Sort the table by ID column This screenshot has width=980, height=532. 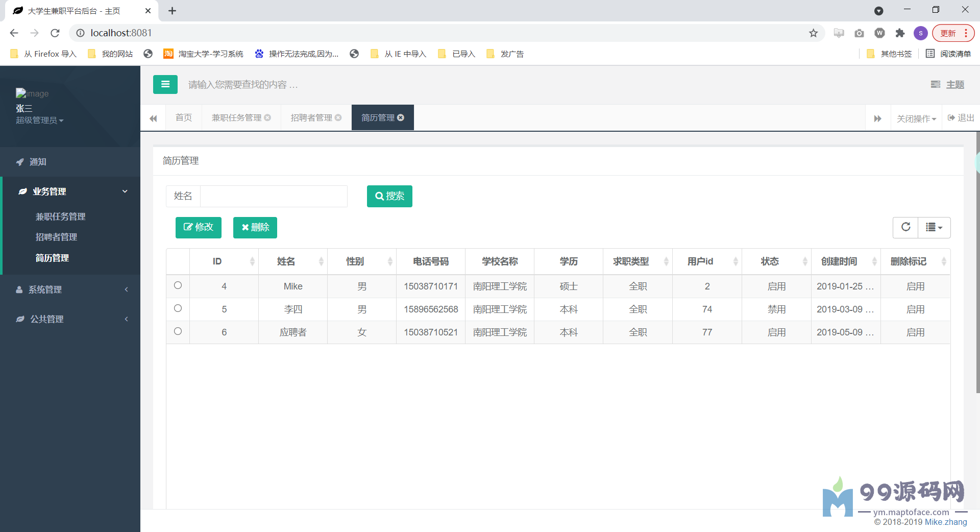click(224, 261)
